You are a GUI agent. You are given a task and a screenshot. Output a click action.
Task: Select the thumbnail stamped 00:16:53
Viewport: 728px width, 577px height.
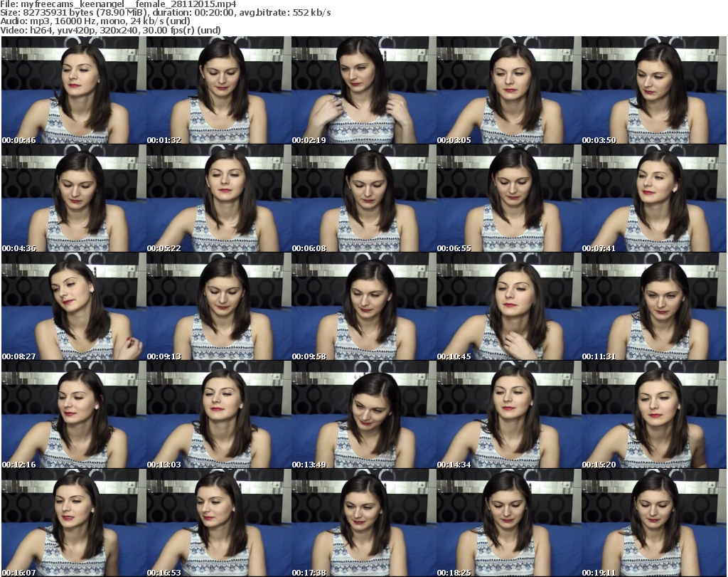[219, 523]
